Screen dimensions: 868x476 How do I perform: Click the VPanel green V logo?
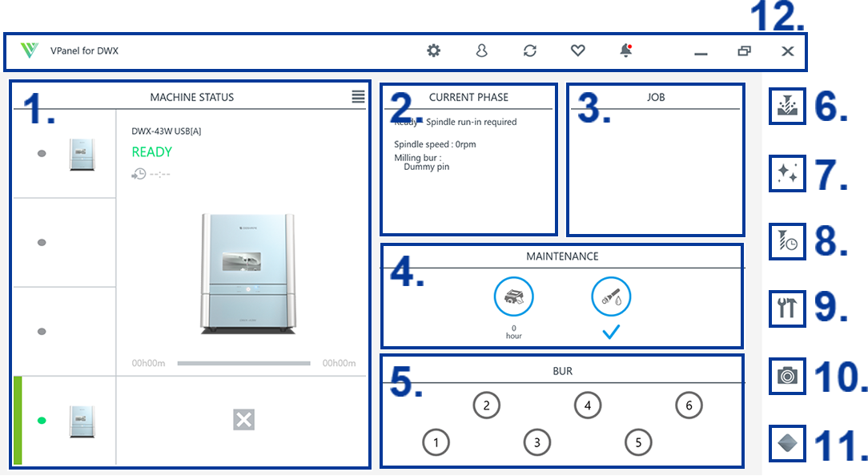coord(30,50)
